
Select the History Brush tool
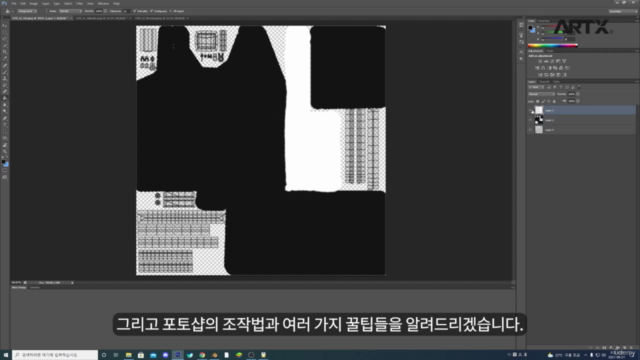pyautogui.click(x=5, y=85)
